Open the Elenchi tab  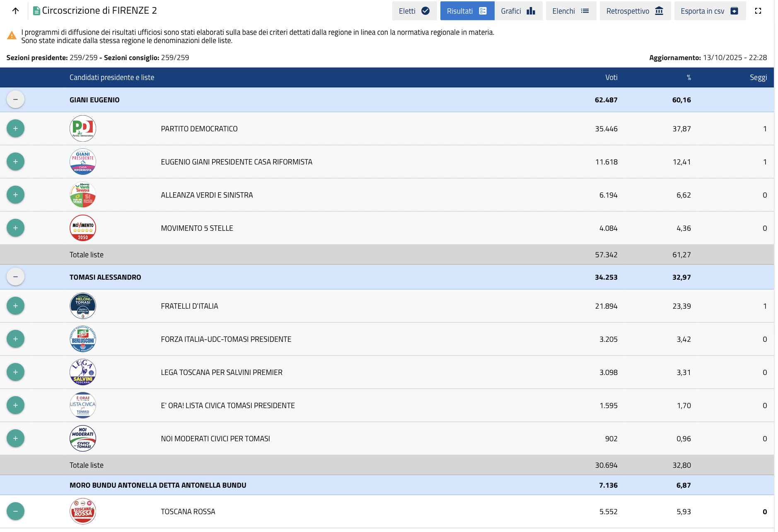click(571, 11)
